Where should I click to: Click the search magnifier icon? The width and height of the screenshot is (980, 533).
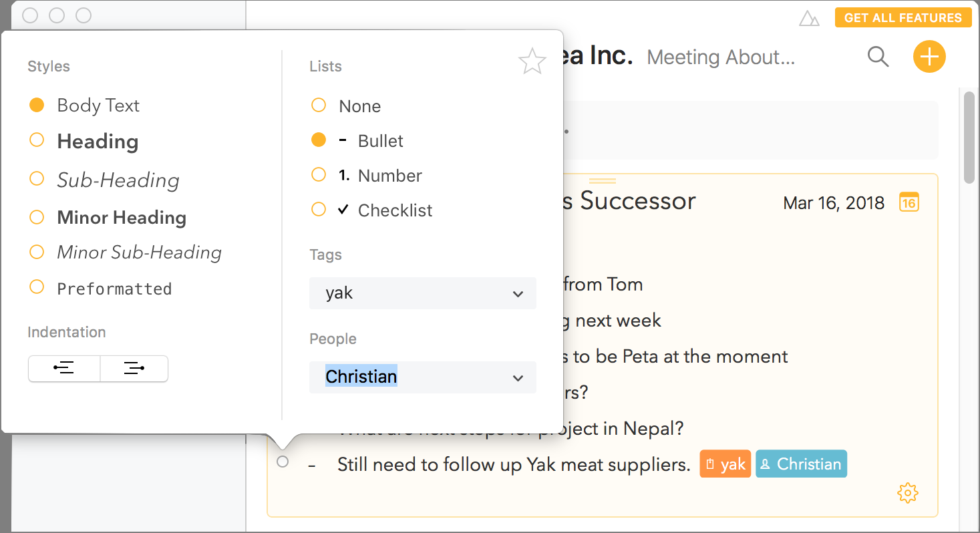(x=878, y=57)
